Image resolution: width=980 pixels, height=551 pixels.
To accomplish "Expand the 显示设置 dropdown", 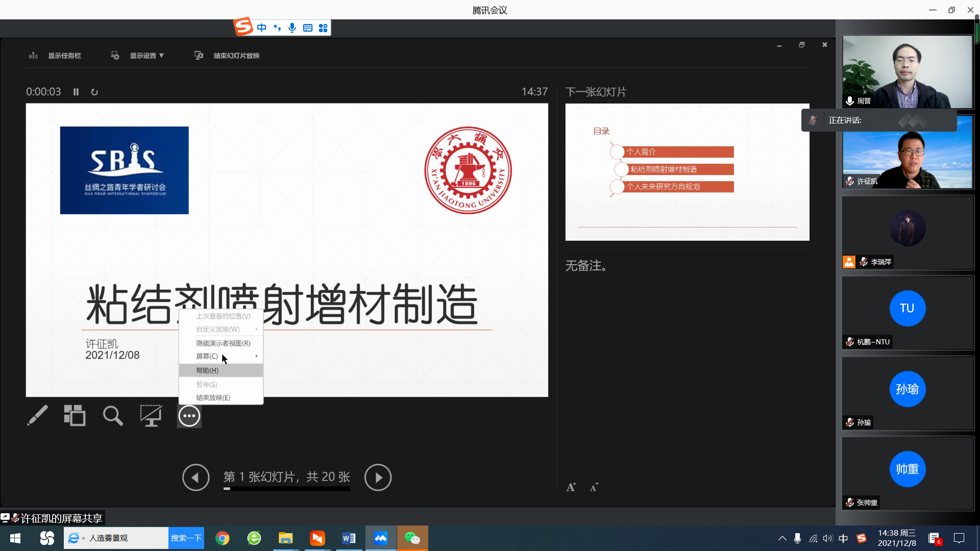I will click(146, 56).
